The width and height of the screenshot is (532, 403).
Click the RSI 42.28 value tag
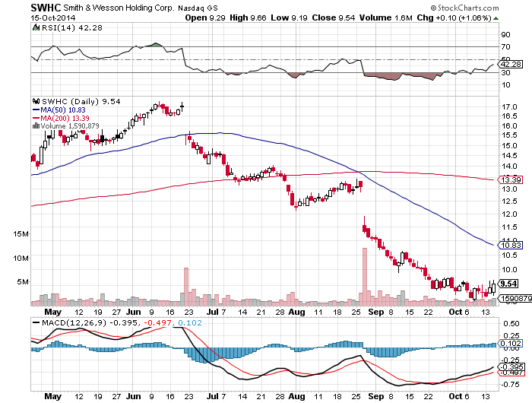click(x=511, y=64)
